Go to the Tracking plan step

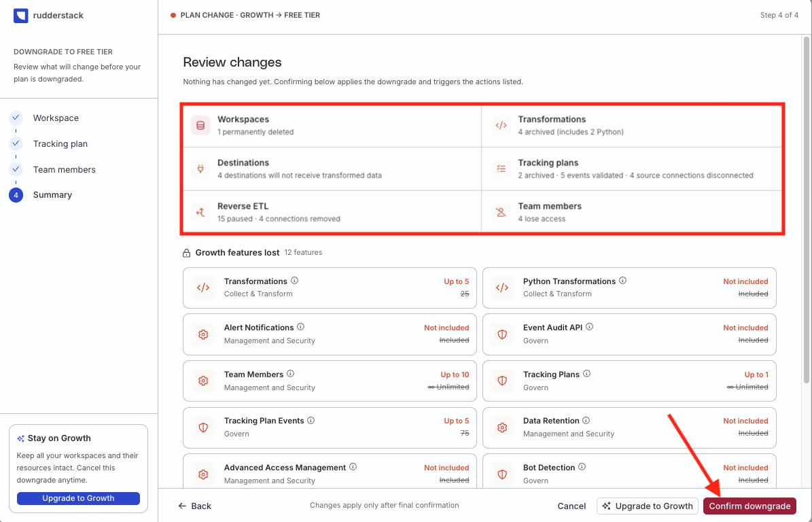tap(60, 143)
